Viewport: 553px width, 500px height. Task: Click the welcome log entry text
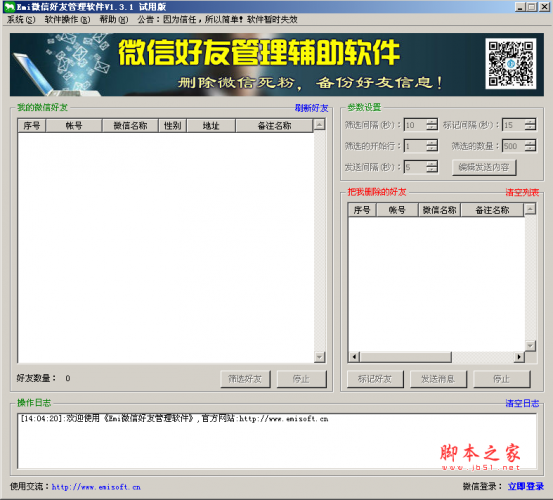(175, 419)
